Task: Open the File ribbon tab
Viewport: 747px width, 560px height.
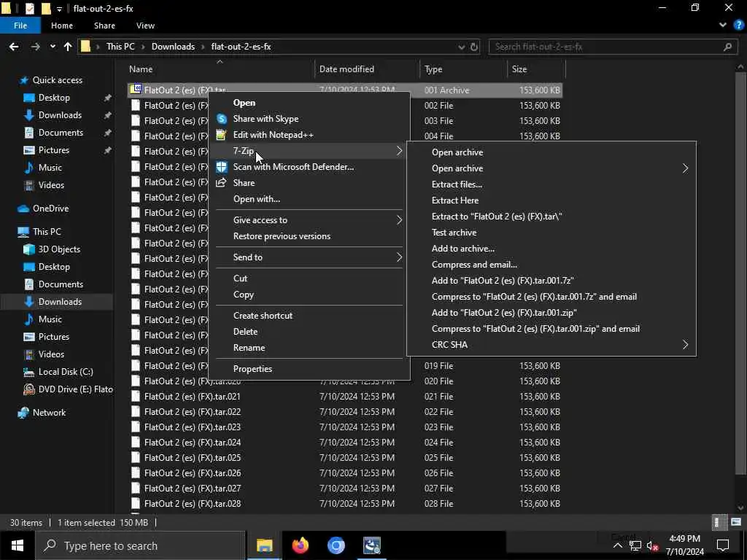Action: point(20,26)
